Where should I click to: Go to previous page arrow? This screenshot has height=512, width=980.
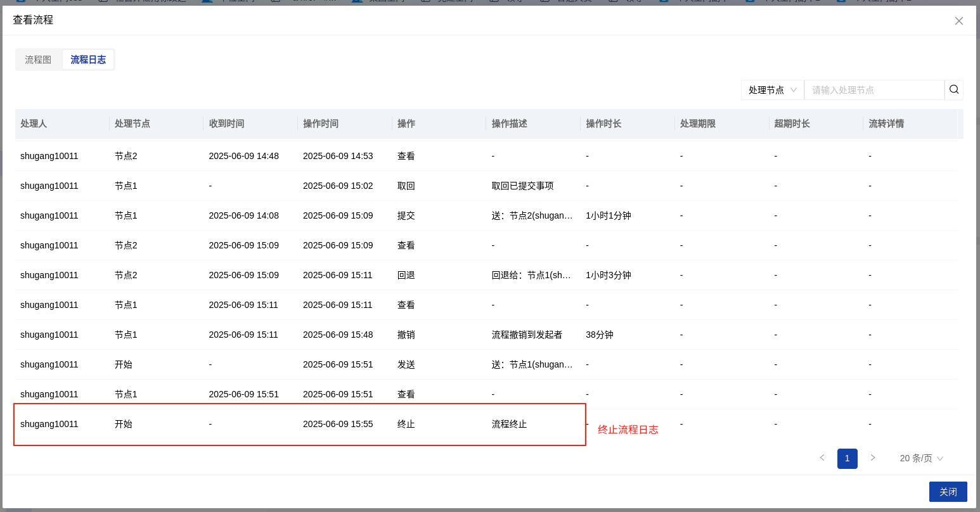(x=822, y=458)
